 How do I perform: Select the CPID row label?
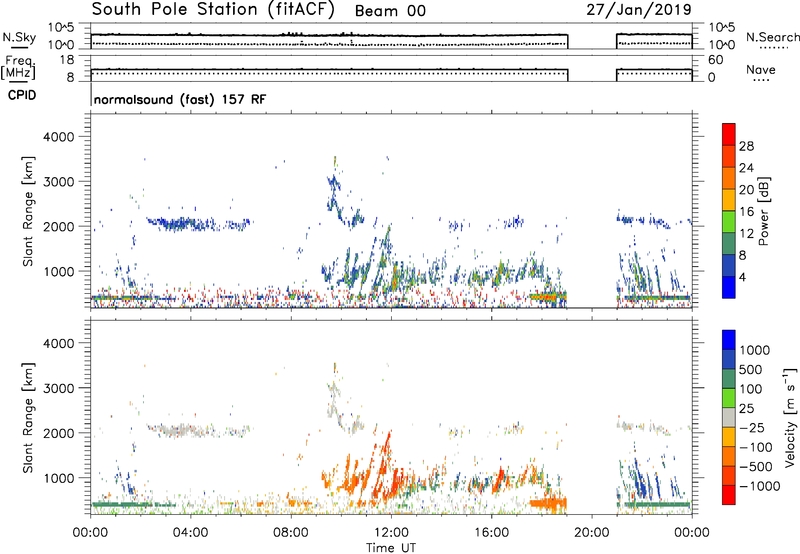22,95
